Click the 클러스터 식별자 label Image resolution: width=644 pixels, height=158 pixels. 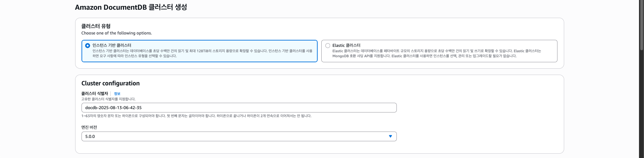(x=95, y=94)
